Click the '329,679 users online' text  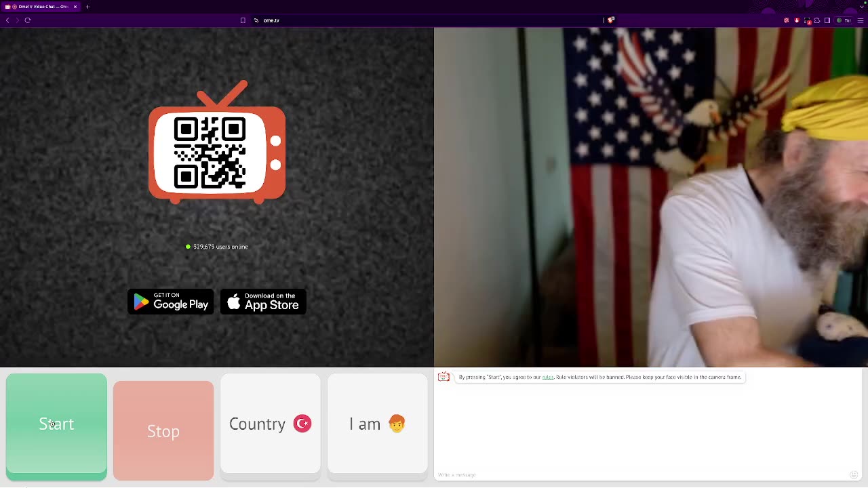click(220, 247)
